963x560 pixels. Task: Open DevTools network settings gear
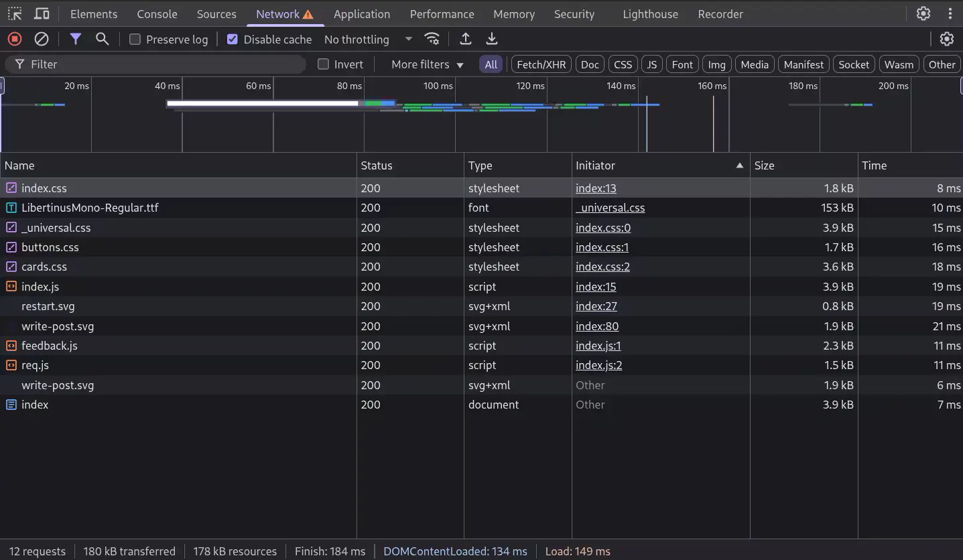946,39
